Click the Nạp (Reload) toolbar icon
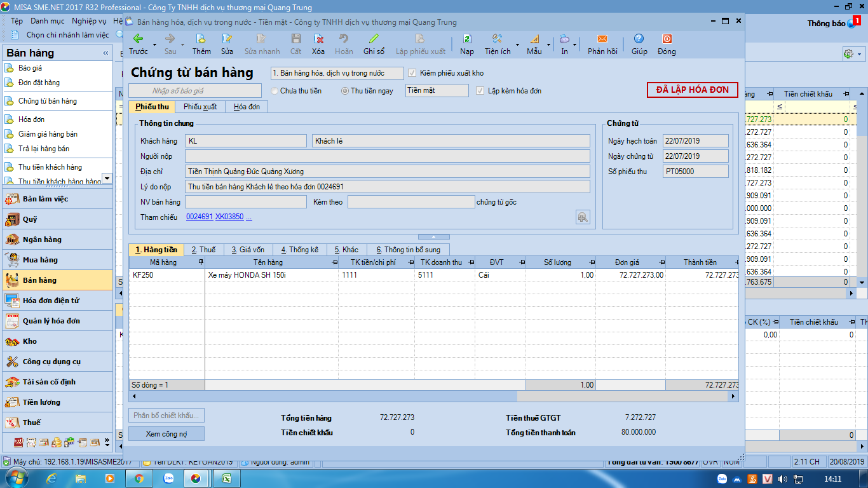This screenshot has width=868, height=488. pos(467,39)
